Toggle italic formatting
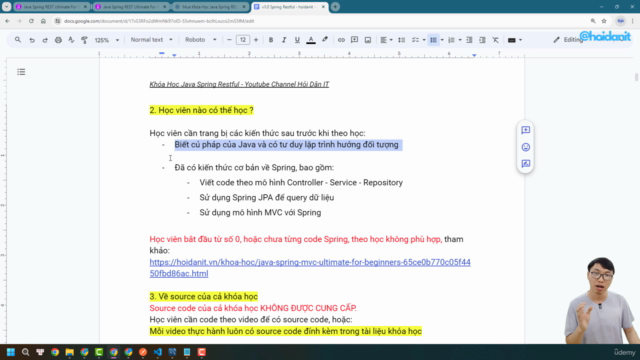Screen dimensions: 640x360 click(284, 40)
